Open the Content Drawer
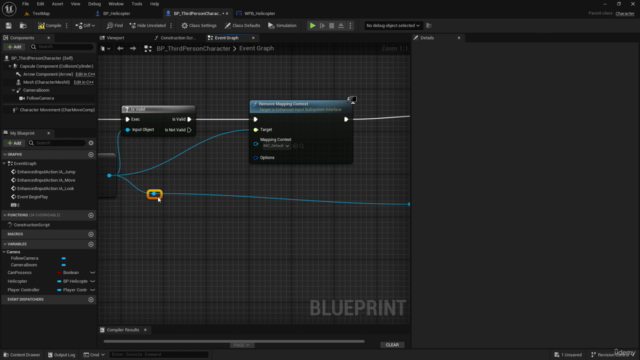The width and height of the screenshot is (640, 360). coord(22,355)
